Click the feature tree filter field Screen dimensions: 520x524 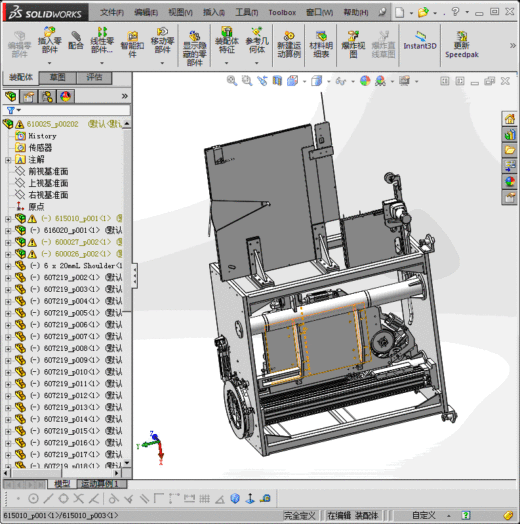coord(67,110)
